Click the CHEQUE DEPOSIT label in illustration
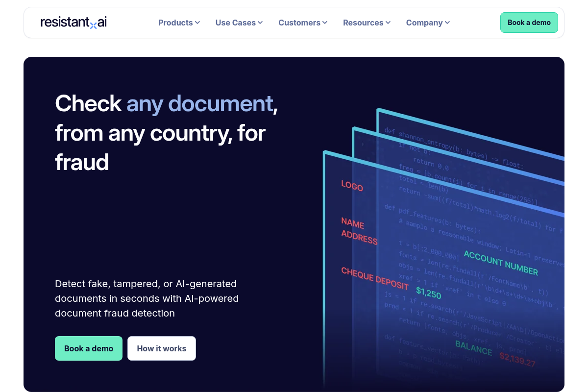The height and width of the screenshot is (392, 588). [375, 278]
